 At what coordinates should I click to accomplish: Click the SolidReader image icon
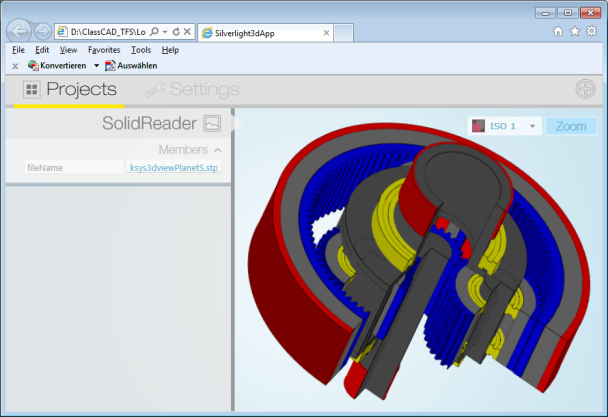211,123
